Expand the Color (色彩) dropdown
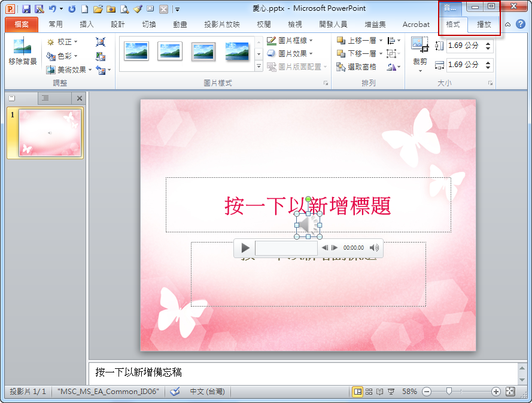 [x=62, y=56]
